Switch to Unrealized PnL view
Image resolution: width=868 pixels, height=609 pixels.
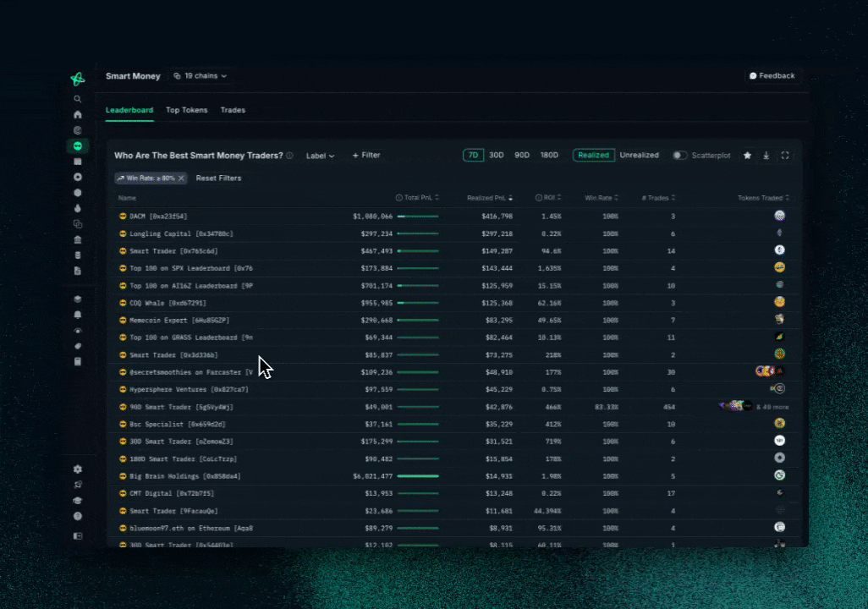[639, 156]
